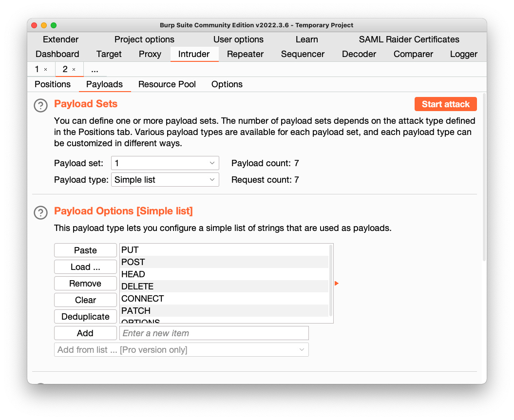Click the Start attack button
Viewport: 514px width, 420px height.
445,104
